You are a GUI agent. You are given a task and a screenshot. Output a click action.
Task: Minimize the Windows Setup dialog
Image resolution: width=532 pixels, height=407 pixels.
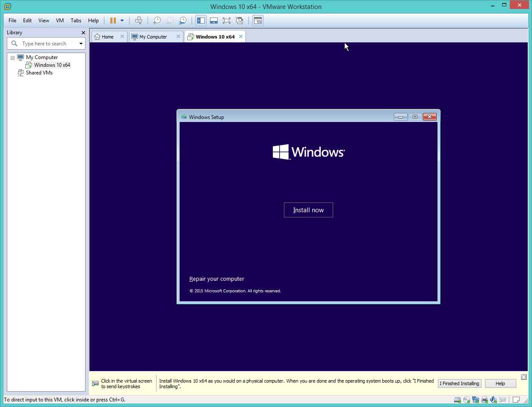coord(400,117)
